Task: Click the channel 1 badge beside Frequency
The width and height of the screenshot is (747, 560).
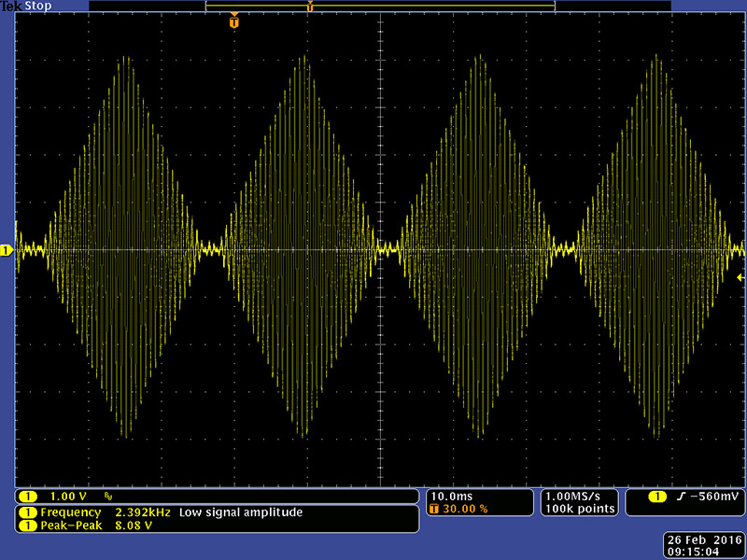Action: 28,512
